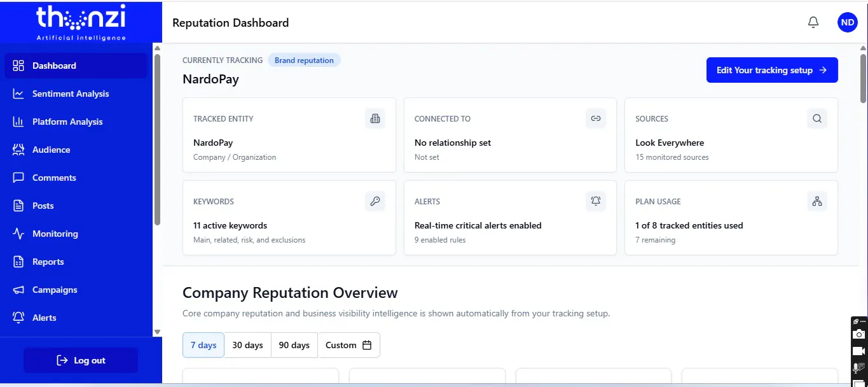The height and width of the screenshot is (387, 868).
Task: Open the Custom date range picker
Action: point(349,345)
